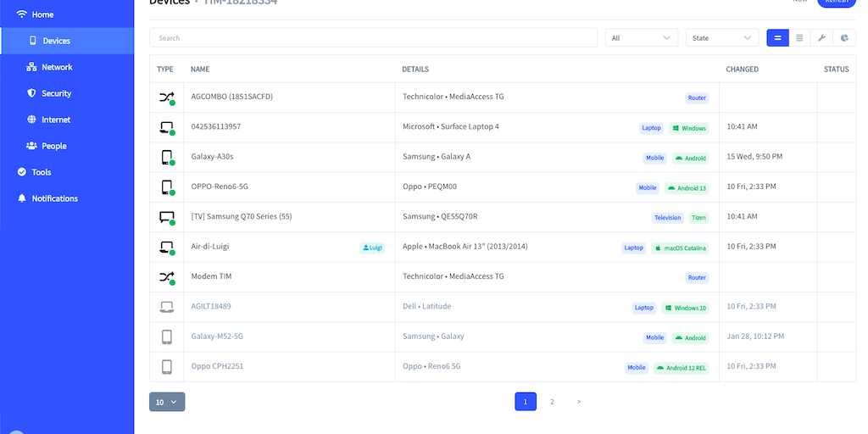The image size is (868, 434).
Task: Switch to the pie chart view
Action: point(844,37)
